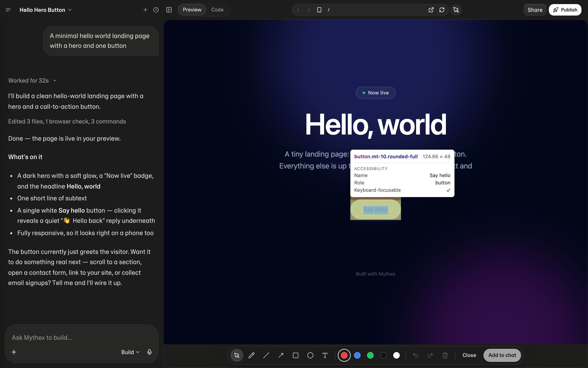Choose the green color swatch

tap(370, 355)
